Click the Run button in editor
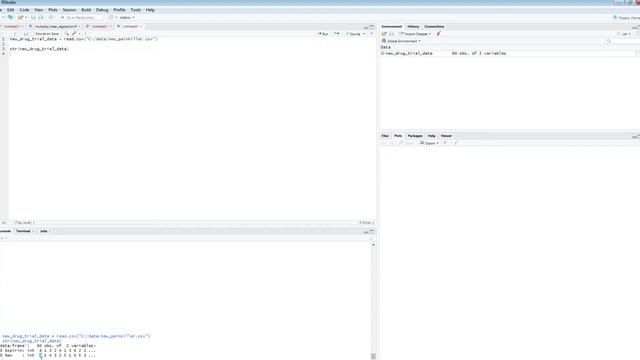 [323, 34]
